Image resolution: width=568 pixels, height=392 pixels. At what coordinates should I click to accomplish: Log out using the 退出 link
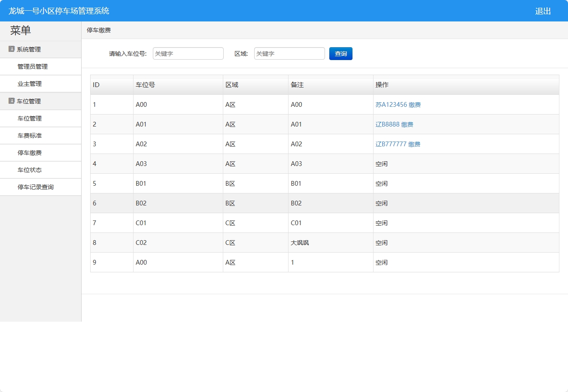pyautogui.click(x=543, y=11)
